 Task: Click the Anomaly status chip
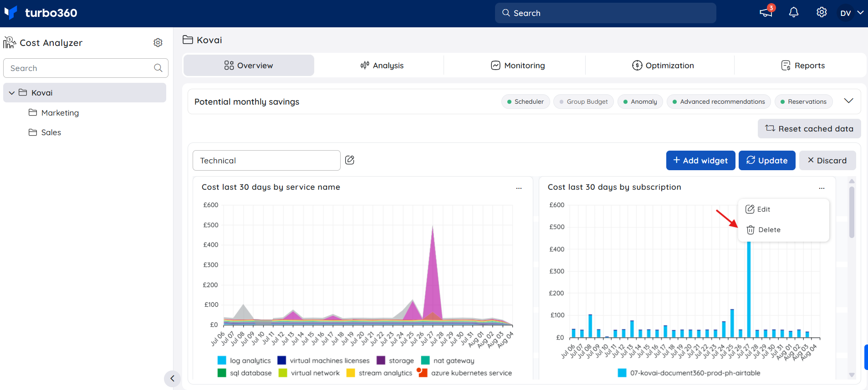(x=640, y=101)
